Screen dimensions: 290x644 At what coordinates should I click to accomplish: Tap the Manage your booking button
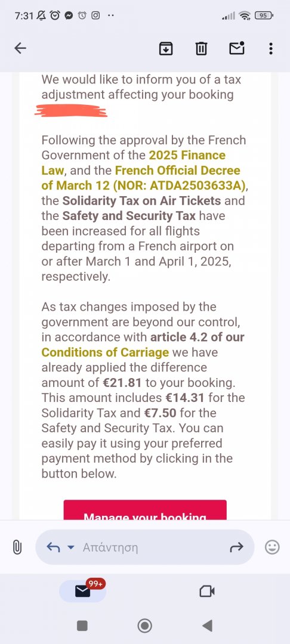pyautogui.click(x=145, y=510)
